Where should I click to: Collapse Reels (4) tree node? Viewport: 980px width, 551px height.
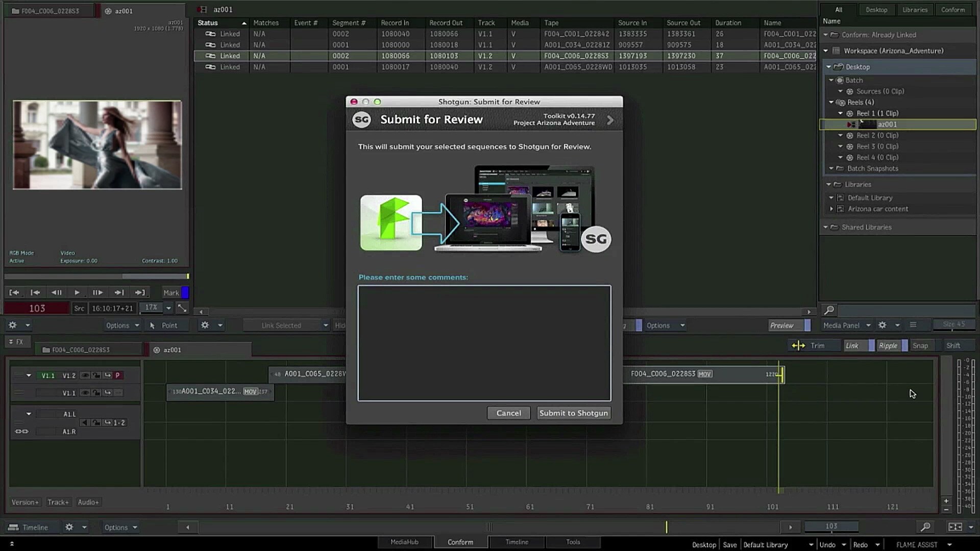[831, 103]
